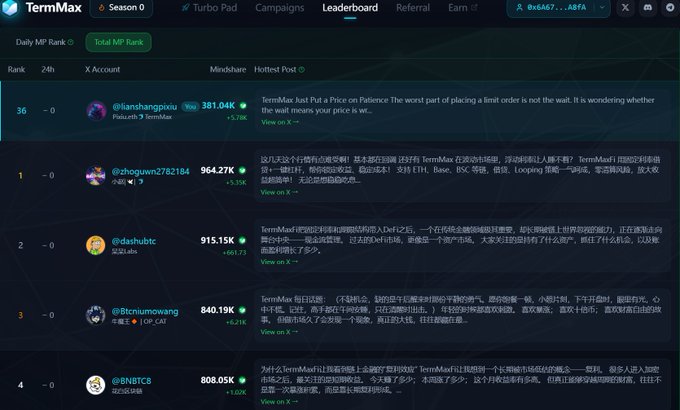Image resolution: width=680 pixels, height=410 pixels.
Task: Click the X Account column header
Action: (102, 69)
